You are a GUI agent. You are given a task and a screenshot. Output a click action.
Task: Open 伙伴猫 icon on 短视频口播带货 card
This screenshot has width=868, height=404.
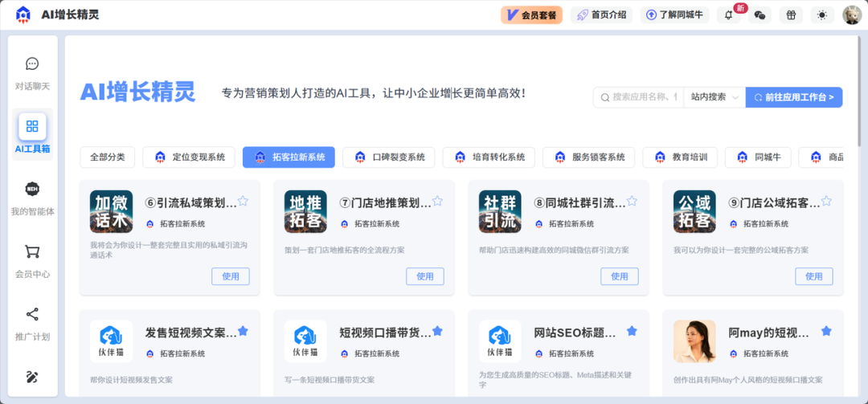[x=305, y=341]
